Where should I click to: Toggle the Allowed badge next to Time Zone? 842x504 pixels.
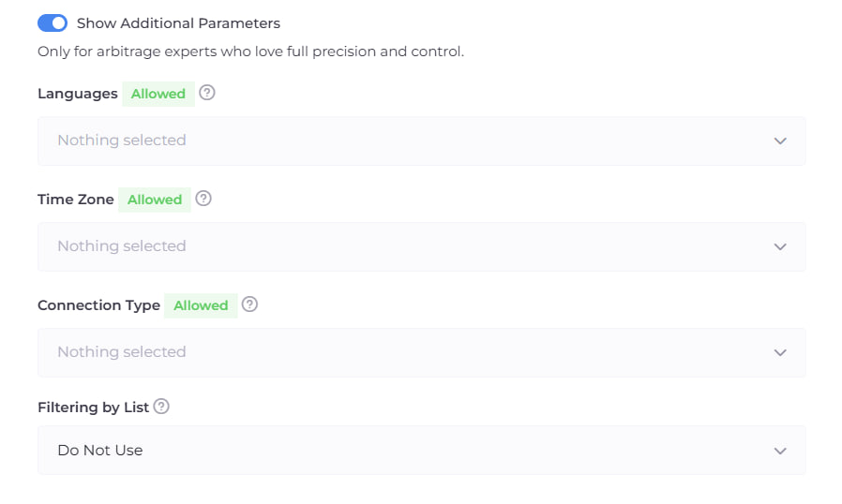coord(155,200)
